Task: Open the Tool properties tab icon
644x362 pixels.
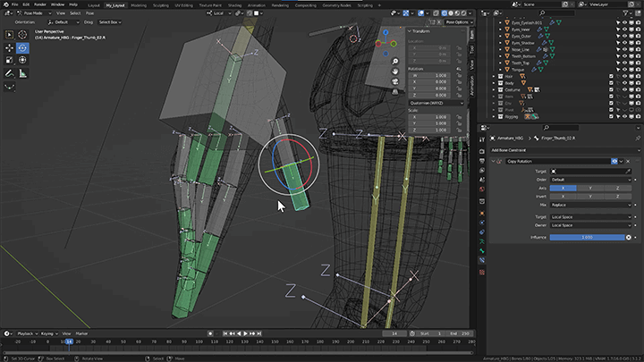Action: [x=482, y=140]
